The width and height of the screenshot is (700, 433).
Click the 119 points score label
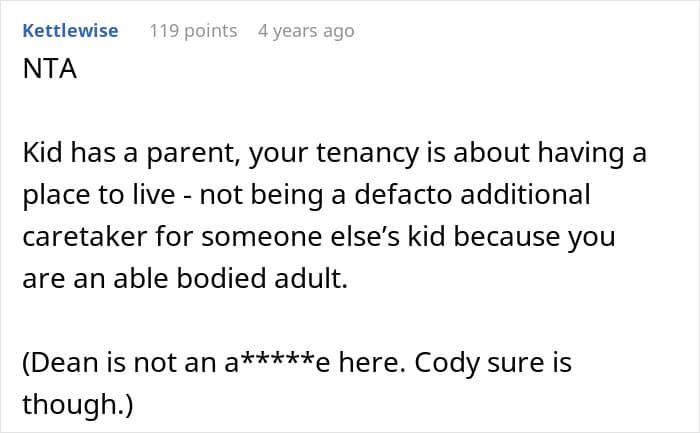(x=193, y=31)
